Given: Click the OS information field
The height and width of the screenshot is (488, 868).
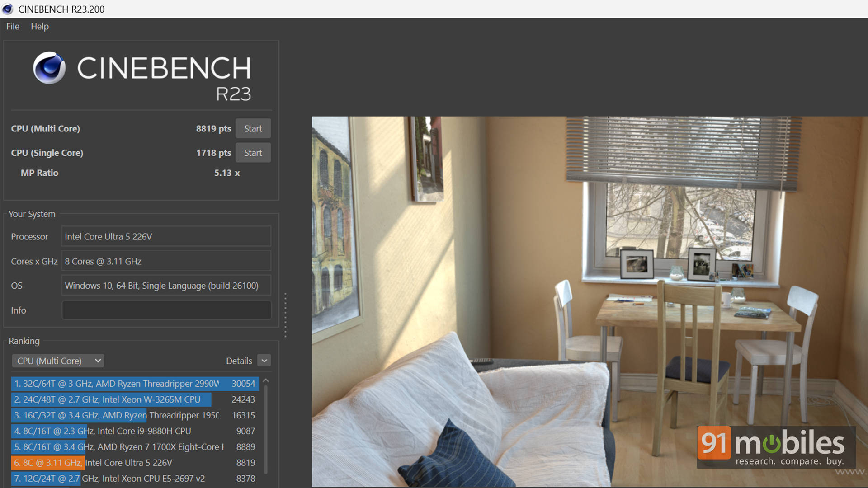Looking at the screenshot, I should [166, 286].
